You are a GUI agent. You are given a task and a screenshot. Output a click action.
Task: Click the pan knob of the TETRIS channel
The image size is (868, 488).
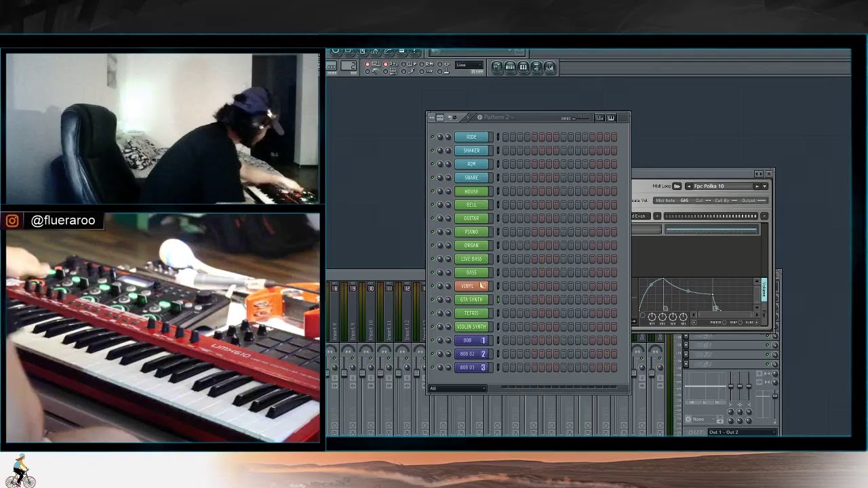[x=439, y=313]
